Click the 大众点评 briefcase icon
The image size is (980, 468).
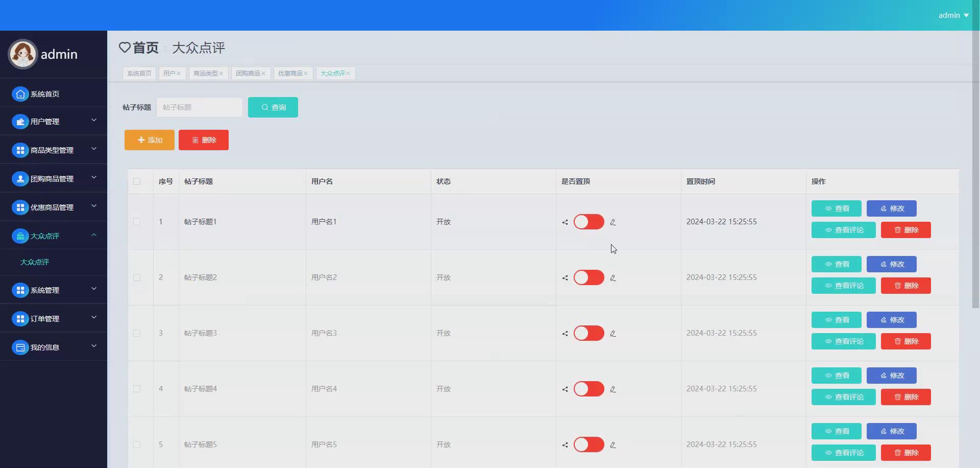[x=20, y=236]
